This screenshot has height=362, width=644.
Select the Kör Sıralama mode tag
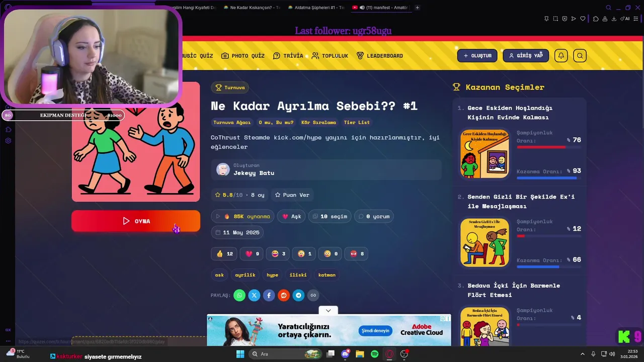point(318,122)
